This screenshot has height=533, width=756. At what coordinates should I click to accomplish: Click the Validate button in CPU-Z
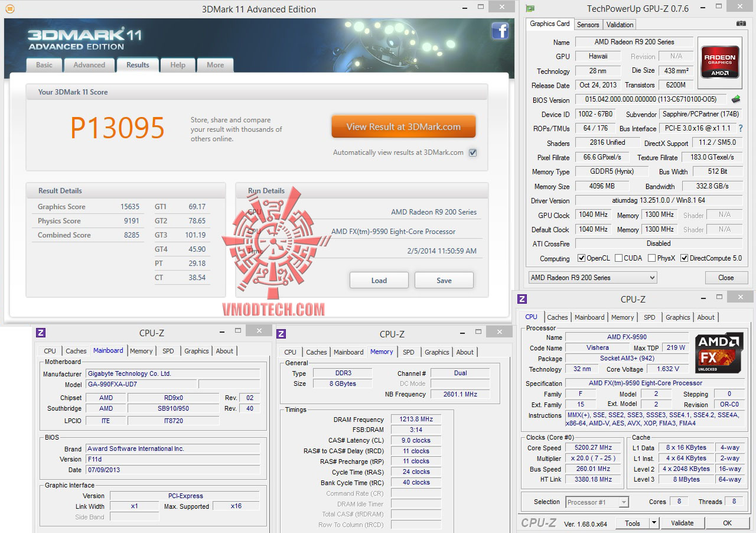point(682,523)
